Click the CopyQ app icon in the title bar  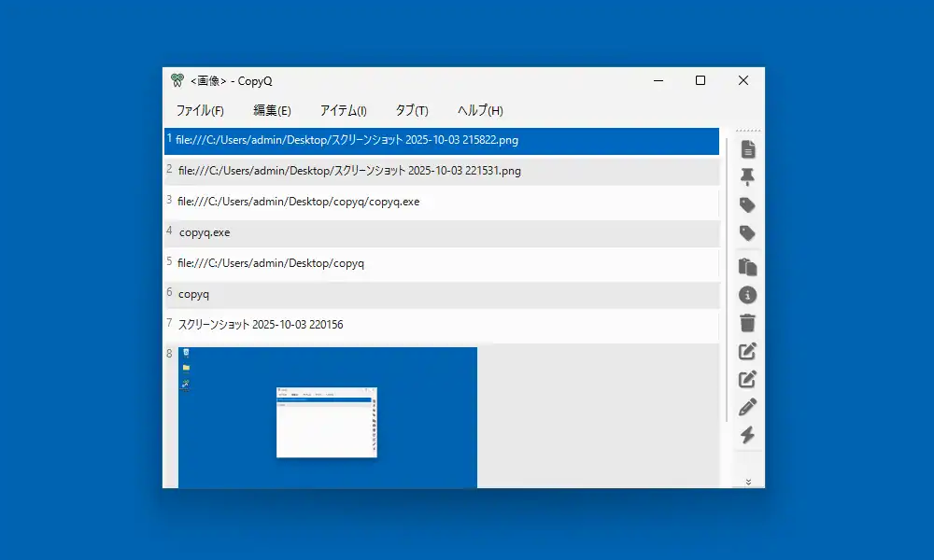(177, 81)
